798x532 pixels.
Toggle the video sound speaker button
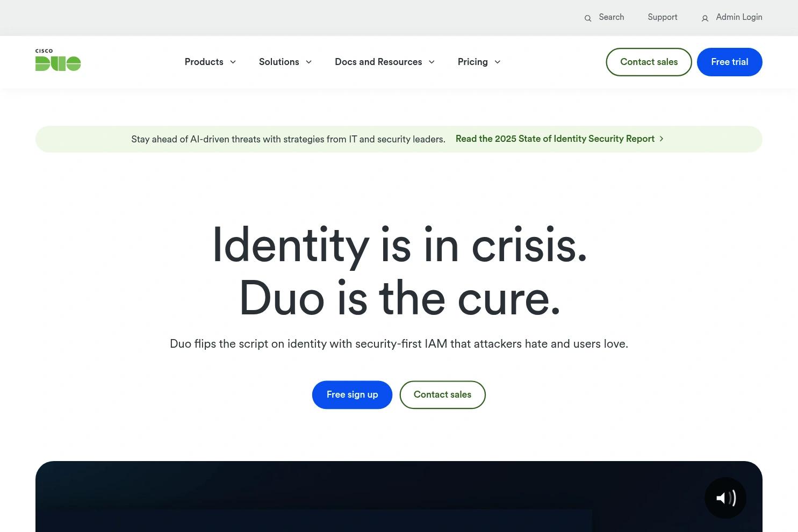point(725,498)
